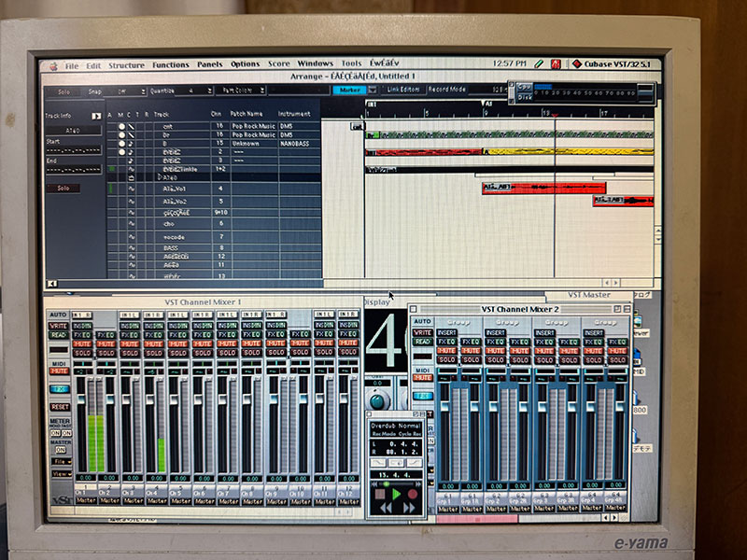
Task: Open the Structure menu
Action: coord(126,65)
